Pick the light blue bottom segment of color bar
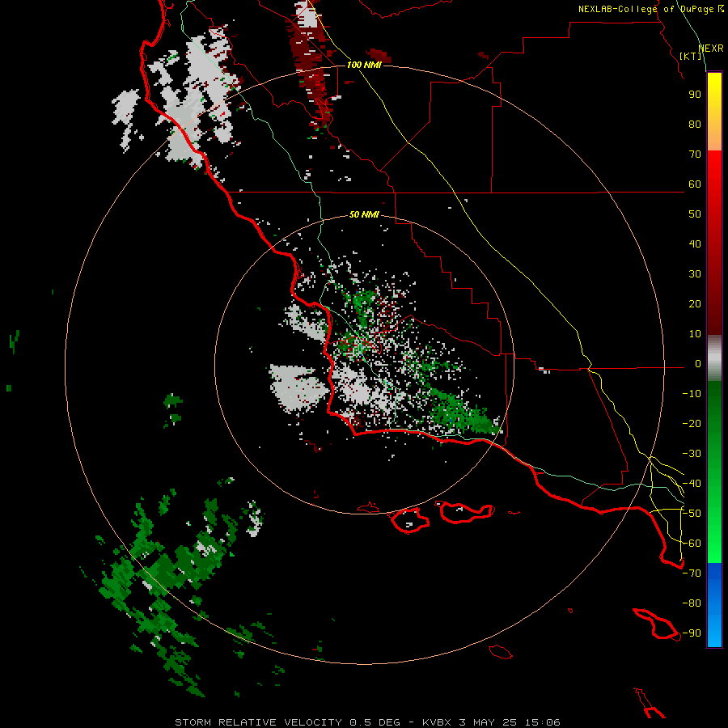728x728 pixels. (x=714, y=632)
